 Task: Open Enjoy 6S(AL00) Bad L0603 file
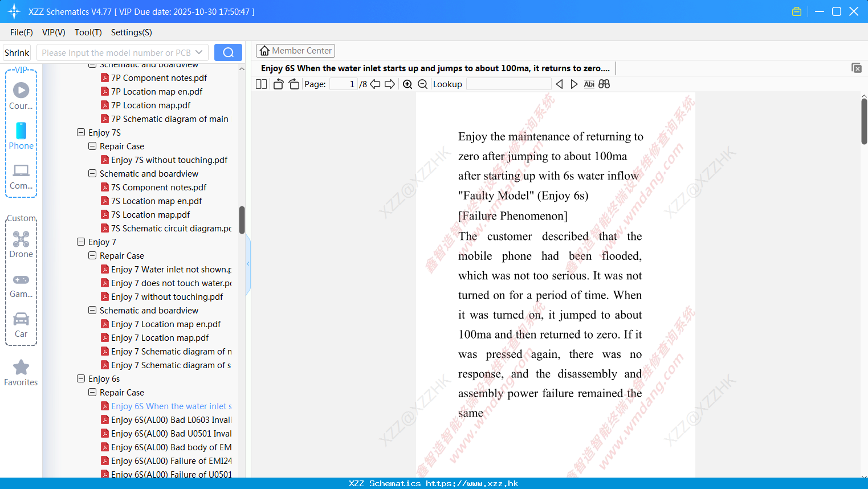172,419
